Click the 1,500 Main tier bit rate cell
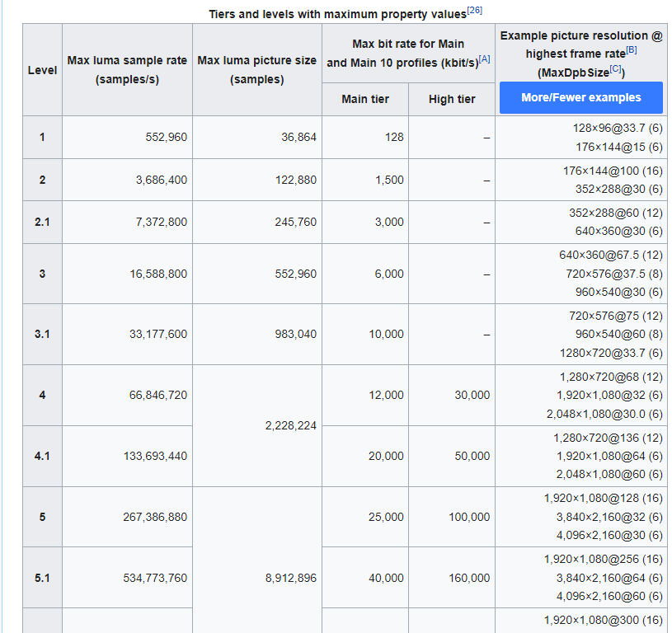The width and height of the screenshot is (672, 633). 365,180
